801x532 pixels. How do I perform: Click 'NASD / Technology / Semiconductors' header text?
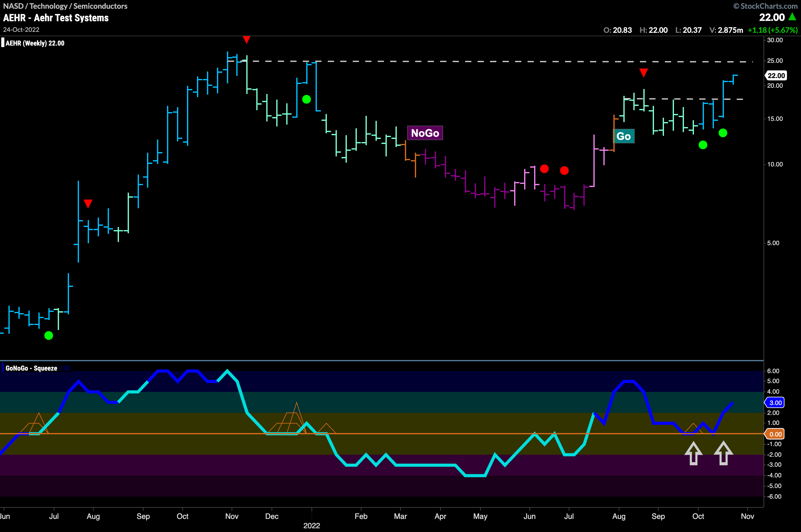coord(65,6)
